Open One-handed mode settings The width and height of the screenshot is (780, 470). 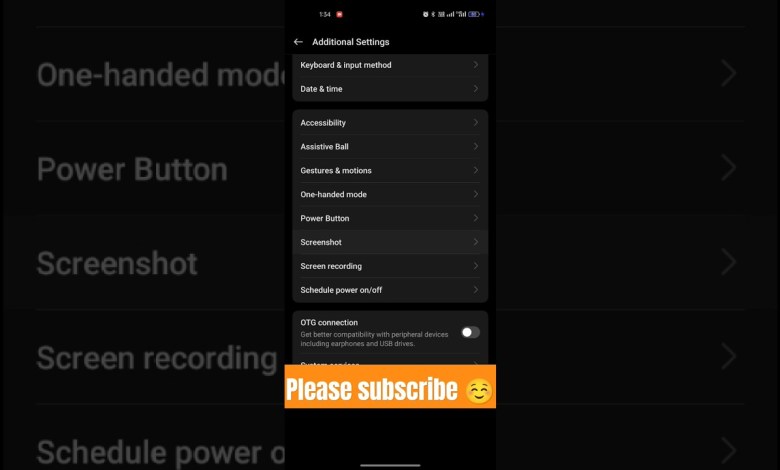(x=390, y=194)
